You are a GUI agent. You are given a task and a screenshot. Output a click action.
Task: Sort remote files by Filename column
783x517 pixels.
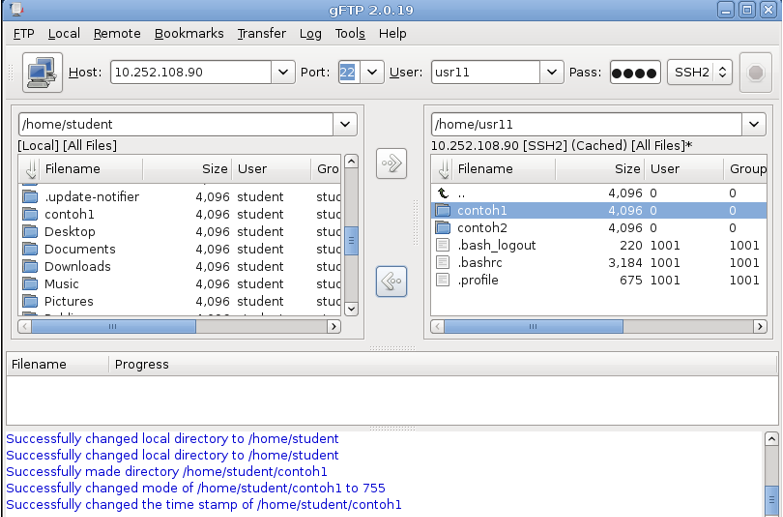[505, 169]
